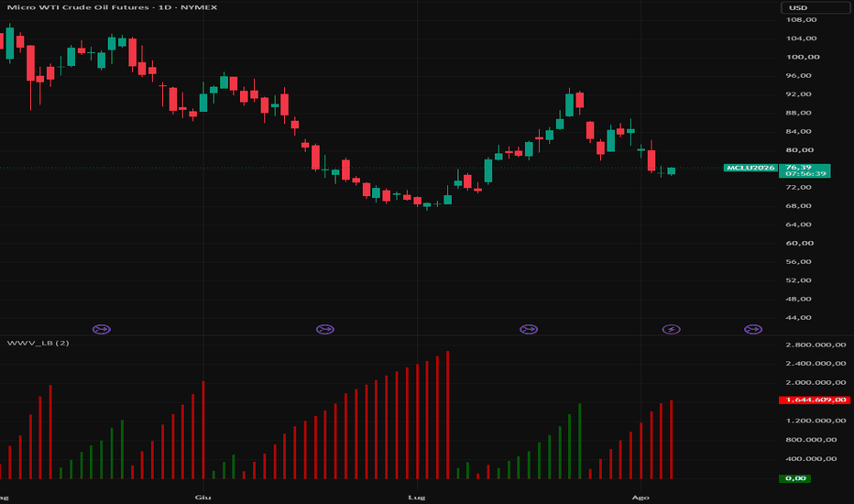
Task: Open contract rollover marker between Giu and Lug
Action: (325, 329)
